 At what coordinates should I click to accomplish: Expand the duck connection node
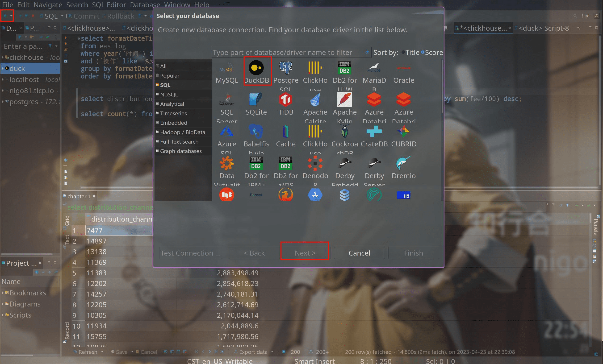pyautogui.click(x=3, y=69)
